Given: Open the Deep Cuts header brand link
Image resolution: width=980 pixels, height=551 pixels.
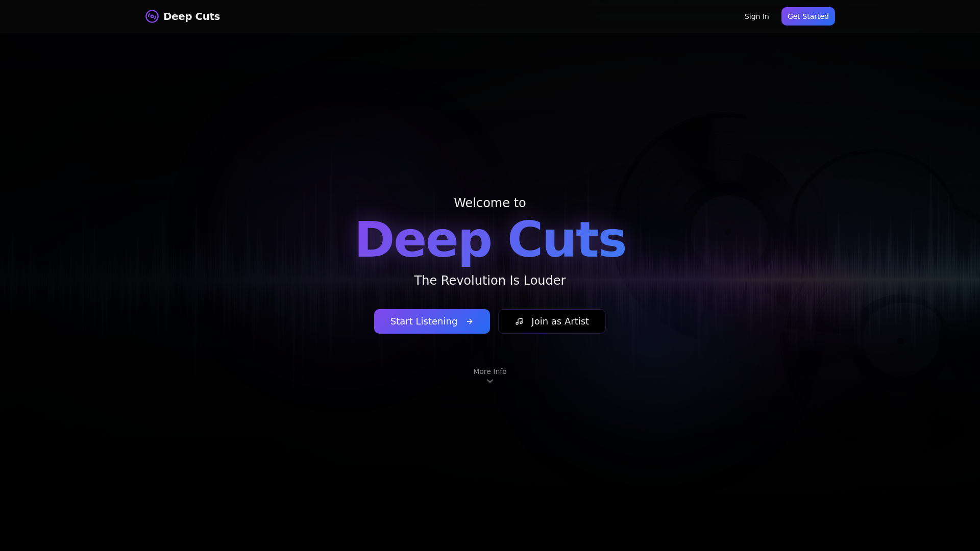Looking at the screenshot, I should 183,16.
